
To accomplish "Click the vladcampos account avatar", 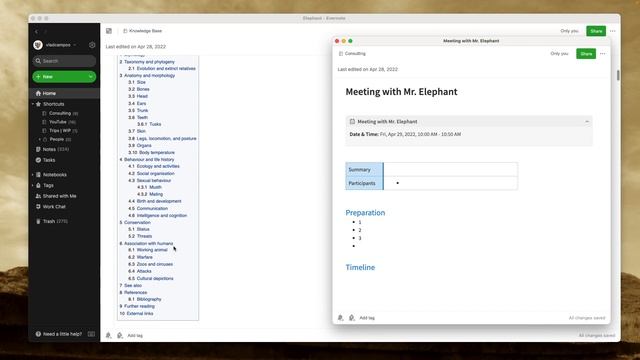I will coord(38,45).
